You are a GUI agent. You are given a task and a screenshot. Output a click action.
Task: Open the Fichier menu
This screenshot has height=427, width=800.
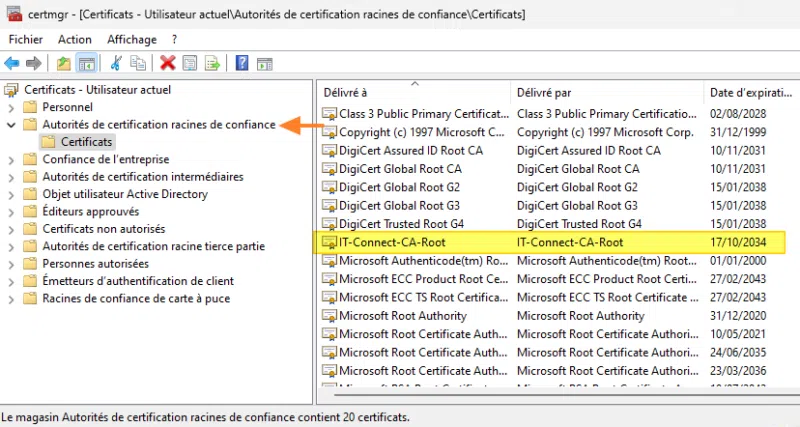pyautogui.click(x=26, y=39)
